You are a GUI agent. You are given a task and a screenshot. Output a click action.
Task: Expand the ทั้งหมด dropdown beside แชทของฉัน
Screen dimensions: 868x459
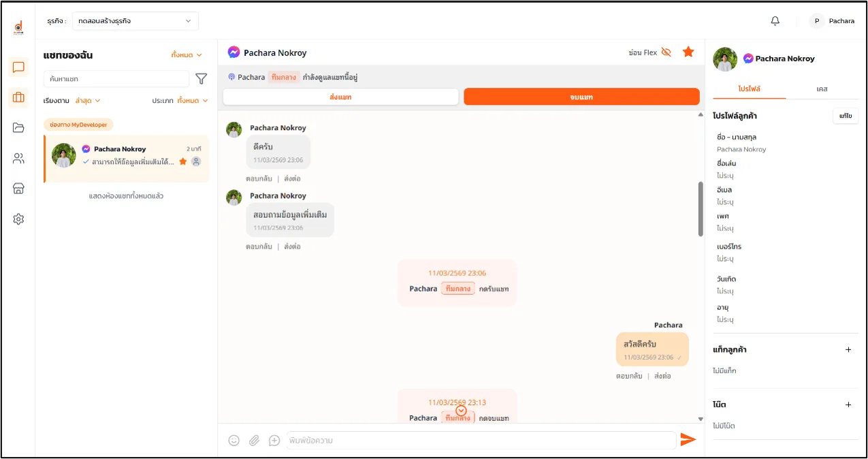187,55
